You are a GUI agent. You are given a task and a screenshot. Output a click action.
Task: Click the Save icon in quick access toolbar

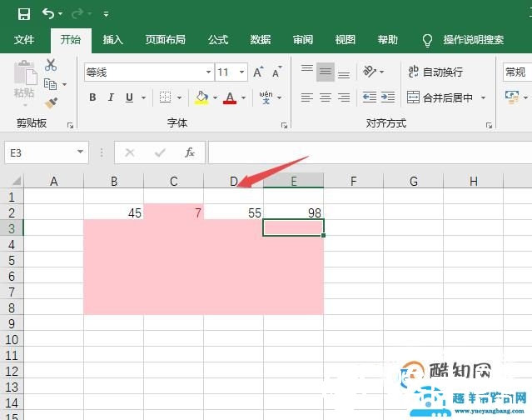[x=24, y=14]
